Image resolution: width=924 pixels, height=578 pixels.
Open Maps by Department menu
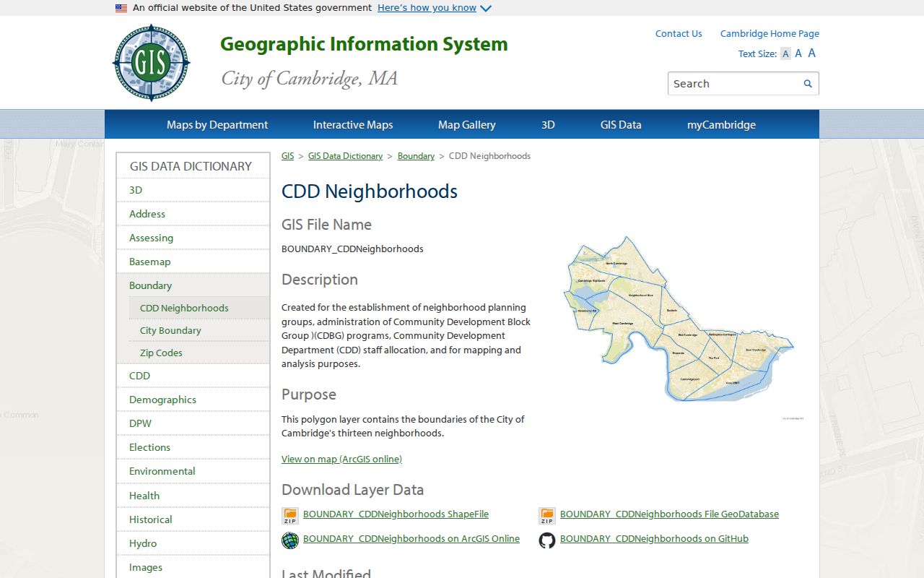(217, 124)
